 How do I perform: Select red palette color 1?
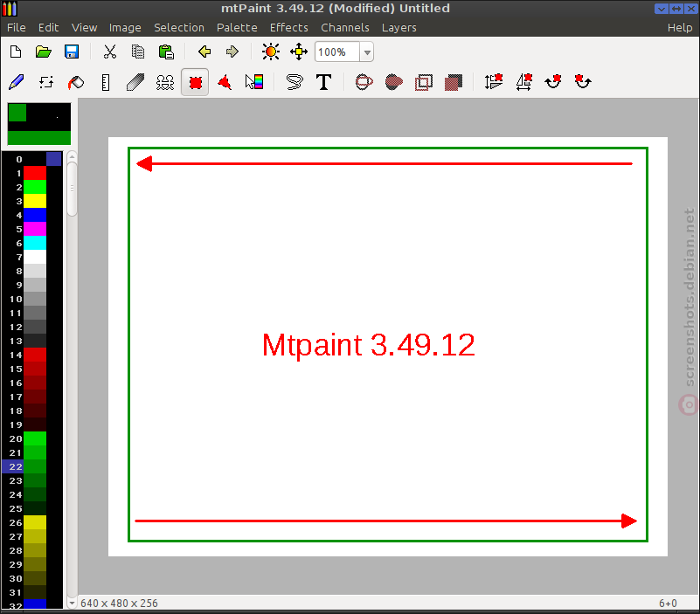(x=35, y=173)
